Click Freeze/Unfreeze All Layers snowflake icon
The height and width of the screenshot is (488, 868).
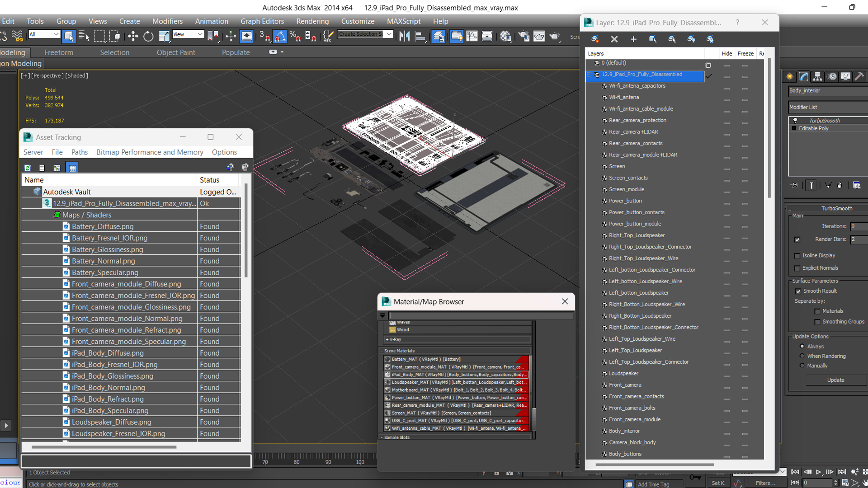pos(711,39)
